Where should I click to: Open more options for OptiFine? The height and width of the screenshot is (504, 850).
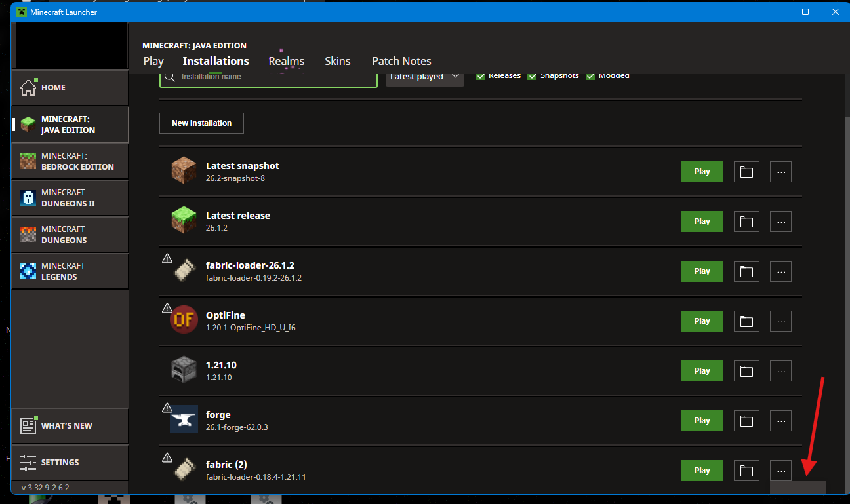(780, 321)
